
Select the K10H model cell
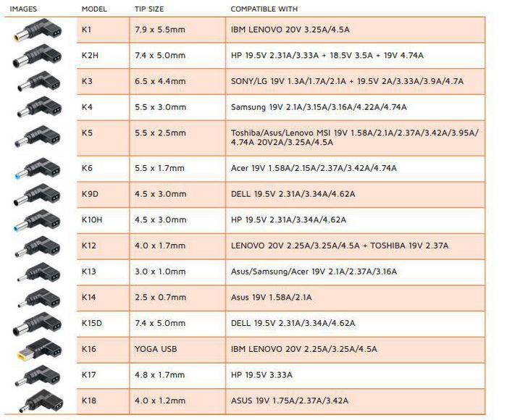click(x=103, y=221)
